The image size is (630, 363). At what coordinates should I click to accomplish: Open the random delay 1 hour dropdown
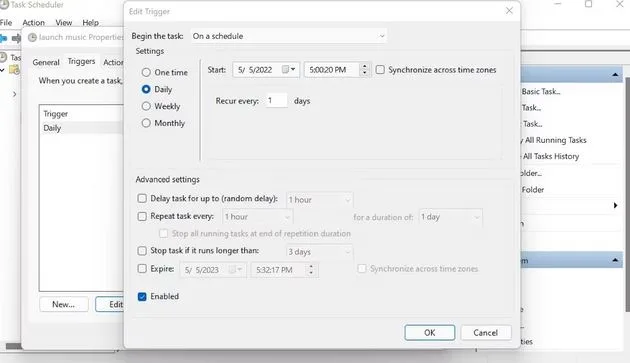[x=319, y=200]
